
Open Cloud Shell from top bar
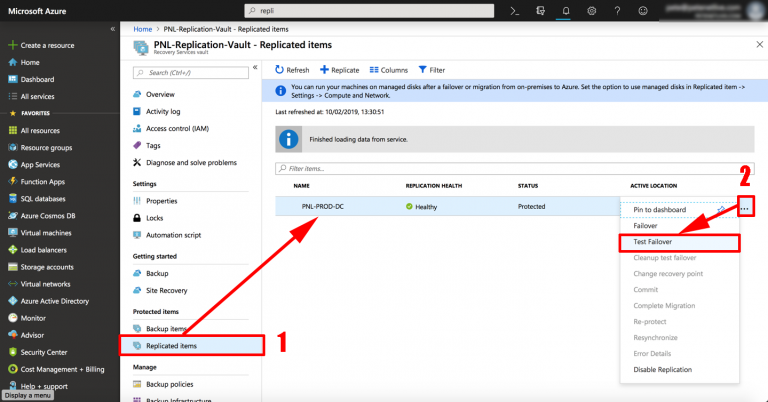[514, 11]
